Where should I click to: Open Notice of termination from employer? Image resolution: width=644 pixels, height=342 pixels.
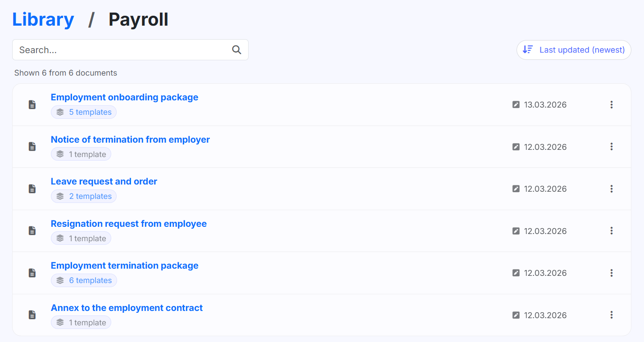pos(130,139)
